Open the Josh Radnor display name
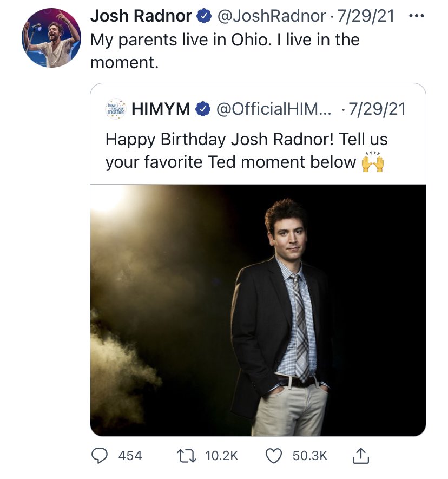The image size is (448, 479). 141,17
